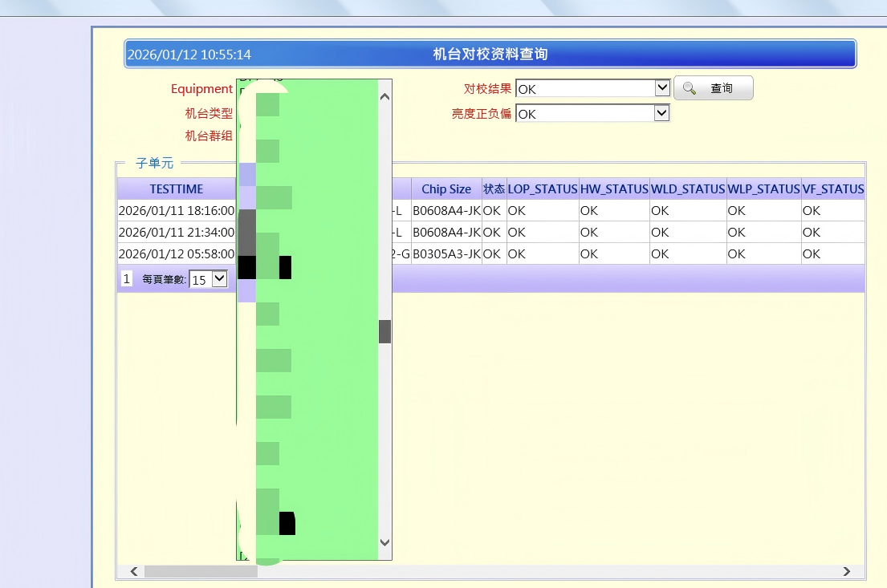Click the magnifier icon in the 查询 button

tap(690, 87)
